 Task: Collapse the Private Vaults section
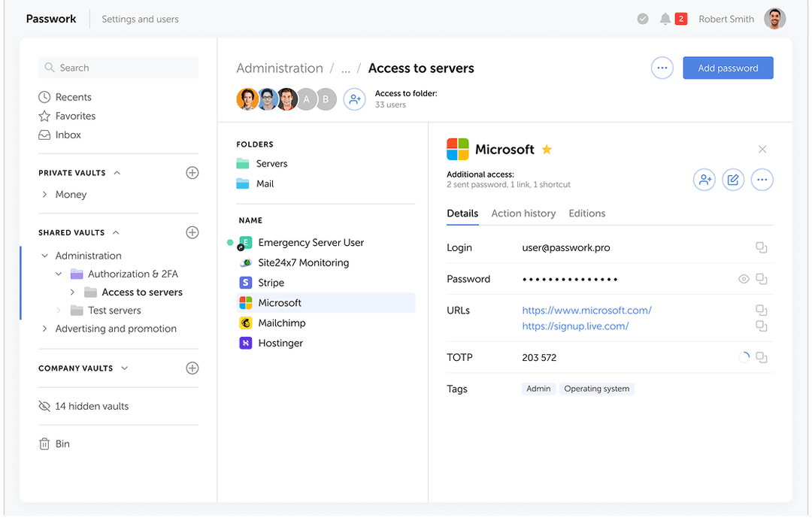[x=117, y=172]
